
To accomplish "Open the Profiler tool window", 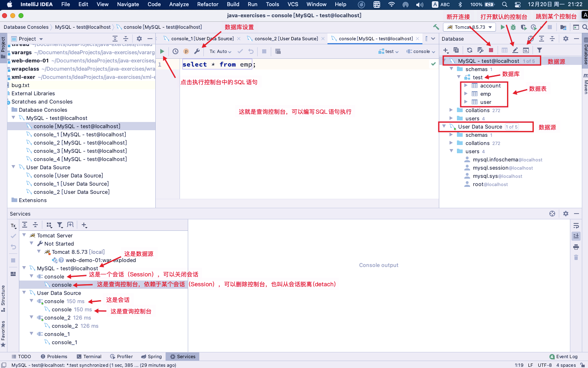I will [x=121, y=356].
